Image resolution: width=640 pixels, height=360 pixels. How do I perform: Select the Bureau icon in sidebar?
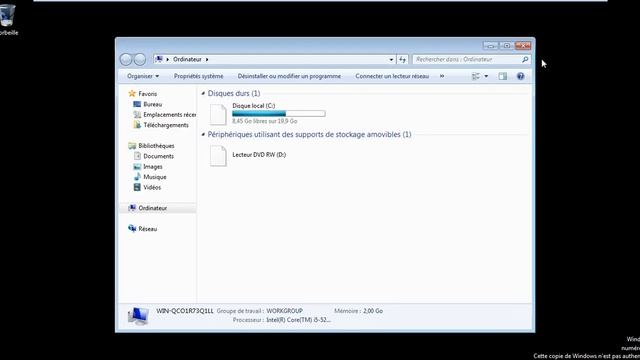(137, 104)
